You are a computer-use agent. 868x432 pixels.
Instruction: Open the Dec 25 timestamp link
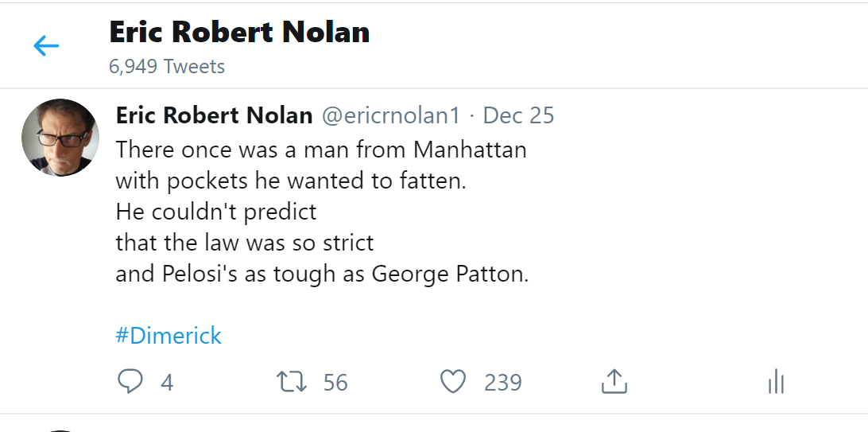tap(518, 115)
